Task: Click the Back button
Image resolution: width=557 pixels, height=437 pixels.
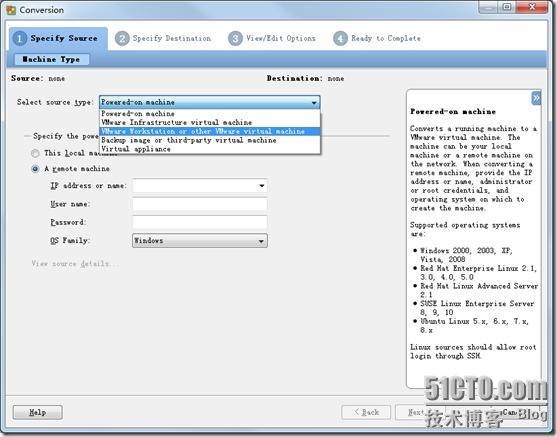Action: coord(366,412)
